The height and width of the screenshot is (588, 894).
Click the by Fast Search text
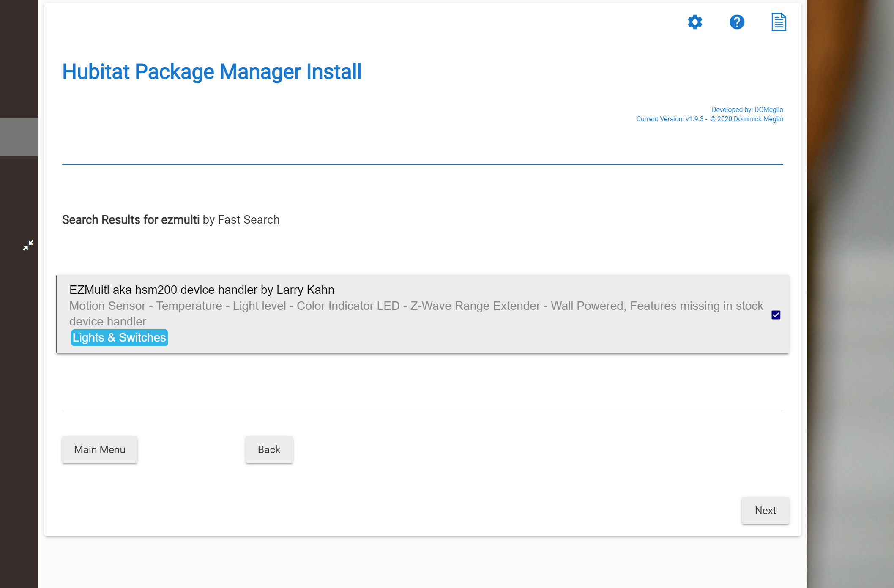tap(241, 220)
